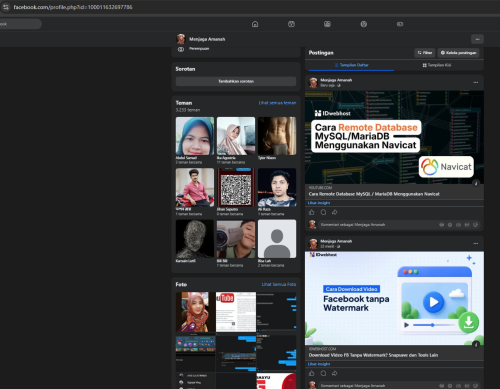Click the audience globe icon on Navicat post

click(x=339, y=85)
